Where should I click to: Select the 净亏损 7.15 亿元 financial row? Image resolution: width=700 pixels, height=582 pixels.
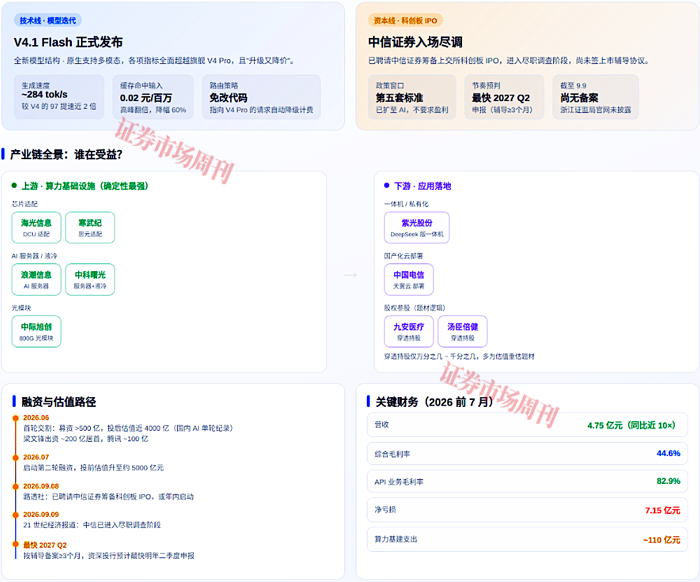(527, 510)
